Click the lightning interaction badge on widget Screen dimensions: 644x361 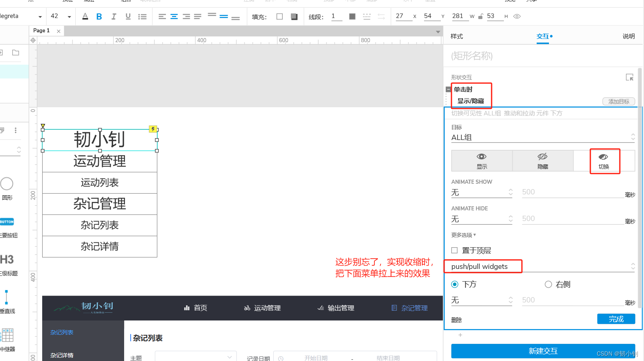(x=153, y=129)
